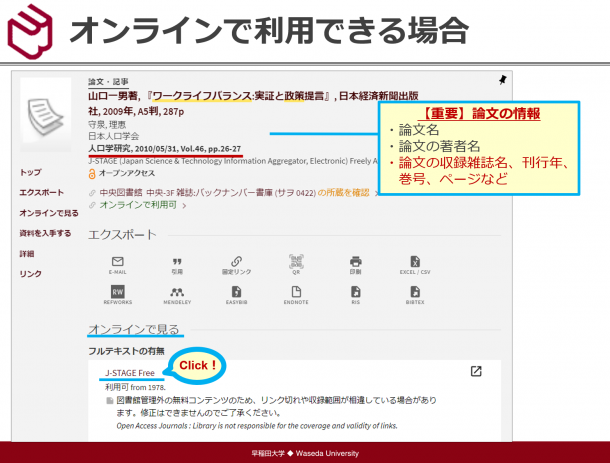Click the print (印刷) icon
610x463 pixels.
(x=356, y=261)
